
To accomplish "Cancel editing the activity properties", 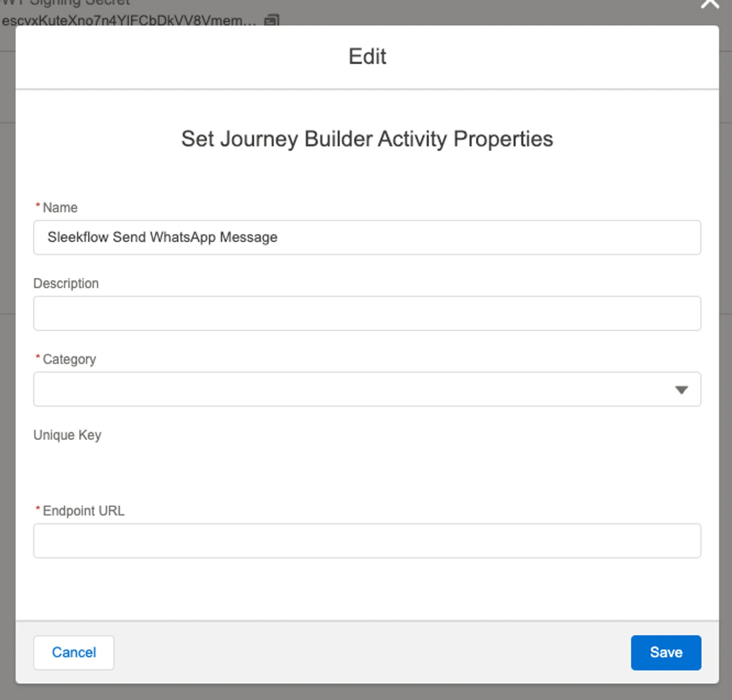I will [x=73, y=652].
